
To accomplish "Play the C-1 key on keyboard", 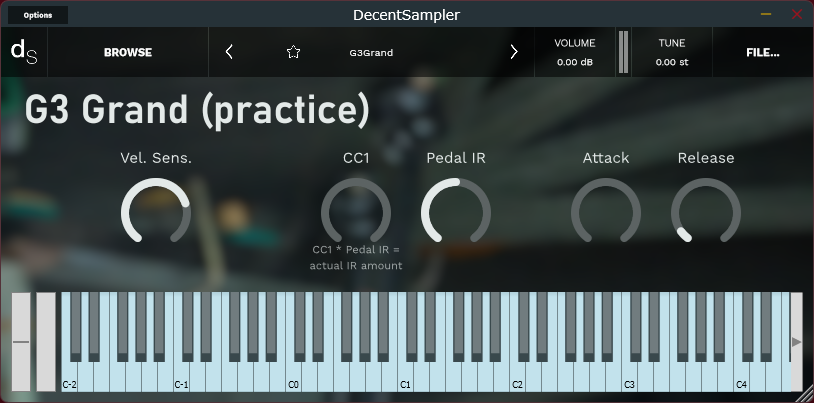I will click(181, 377).
